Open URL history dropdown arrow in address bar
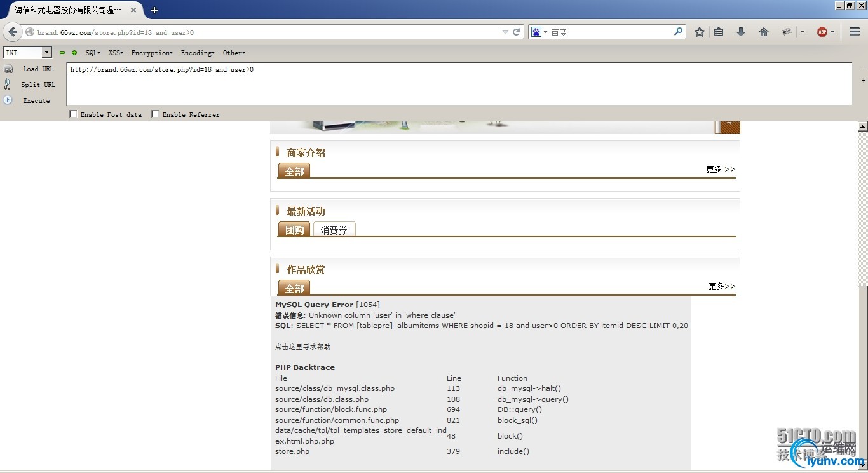Screen dimensions: 868x473 505,32
